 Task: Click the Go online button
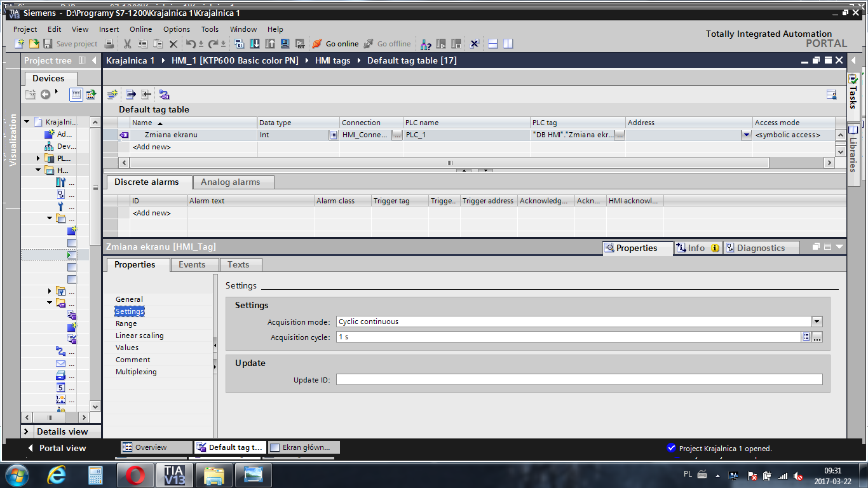point(336,44)
